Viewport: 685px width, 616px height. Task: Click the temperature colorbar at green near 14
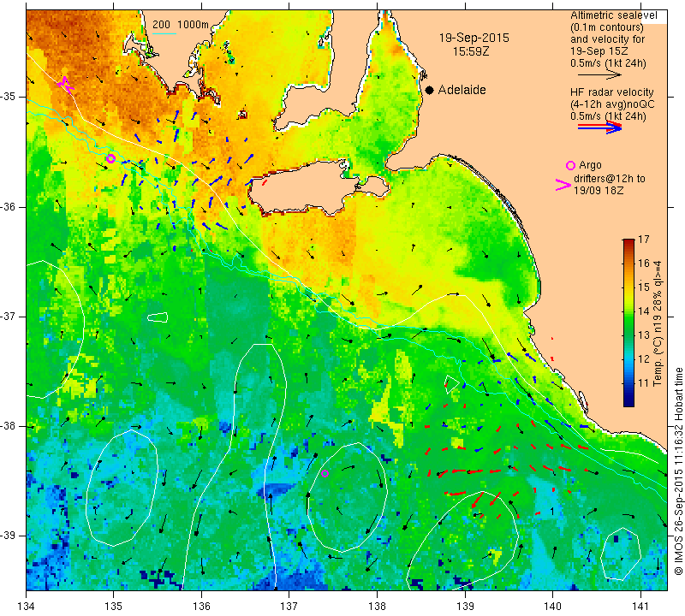(628, 311)
